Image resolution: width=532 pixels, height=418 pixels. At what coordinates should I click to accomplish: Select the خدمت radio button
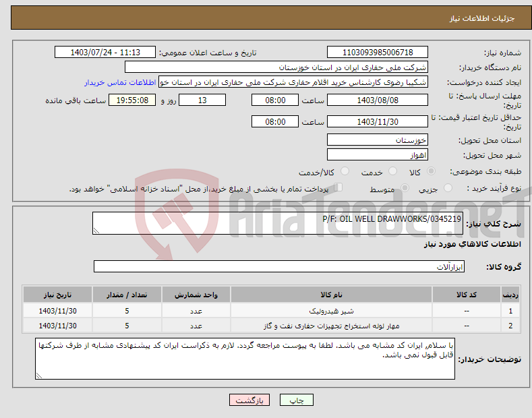[392, 171]
